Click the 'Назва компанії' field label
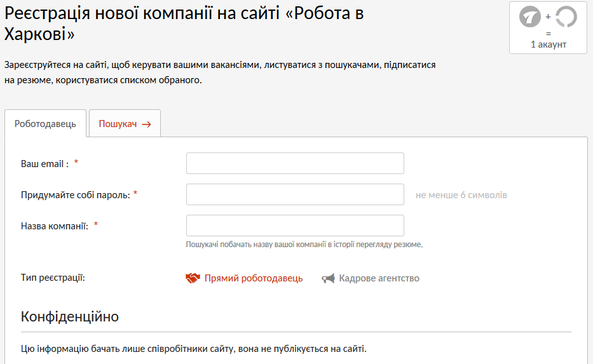 pyautogui.click(x=54, y=226)
